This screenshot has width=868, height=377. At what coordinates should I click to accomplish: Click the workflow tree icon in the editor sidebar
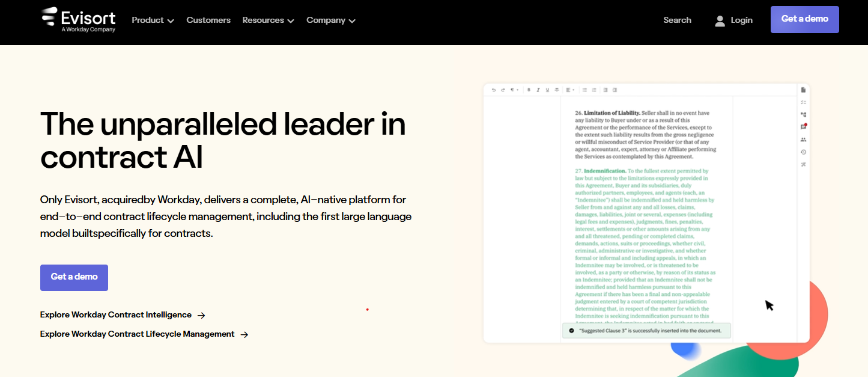click(x=803, y=114)
